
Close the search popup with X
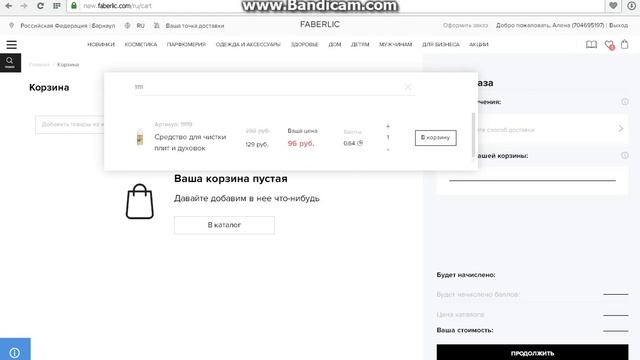click(x=408, y=87)
